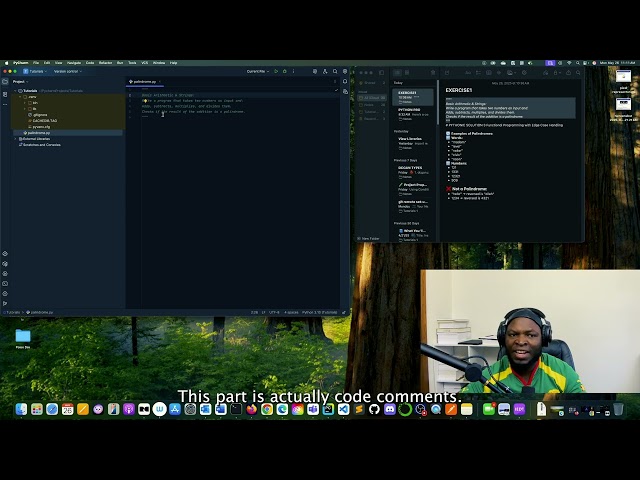Open the Project tool window folder icon

tap(5, 82)
